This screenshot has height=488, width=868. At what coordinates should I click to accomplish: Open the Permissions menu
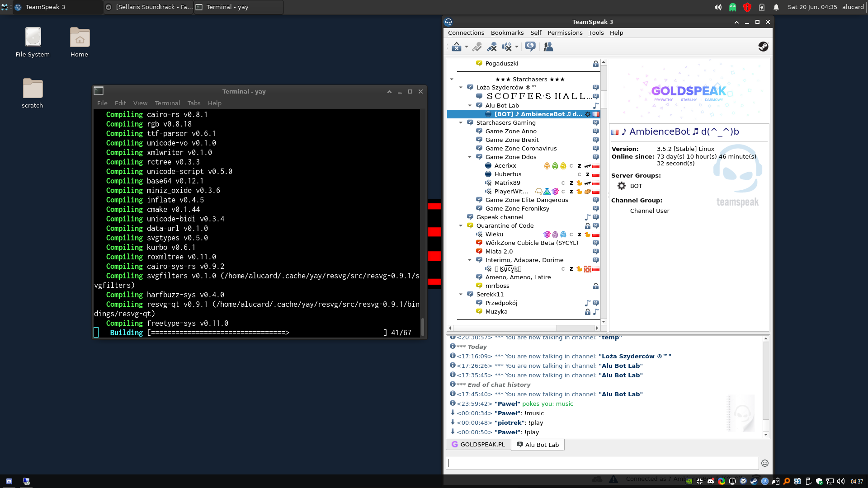click(x=565, y=33)
